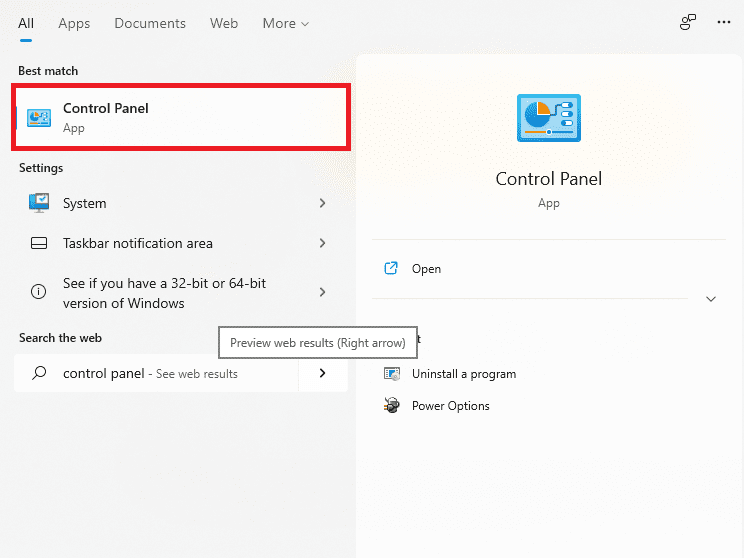The height and width of the screenshot is (558, 744).
Task: Expand the System result chevron
Action: click(x=322, y=203)
